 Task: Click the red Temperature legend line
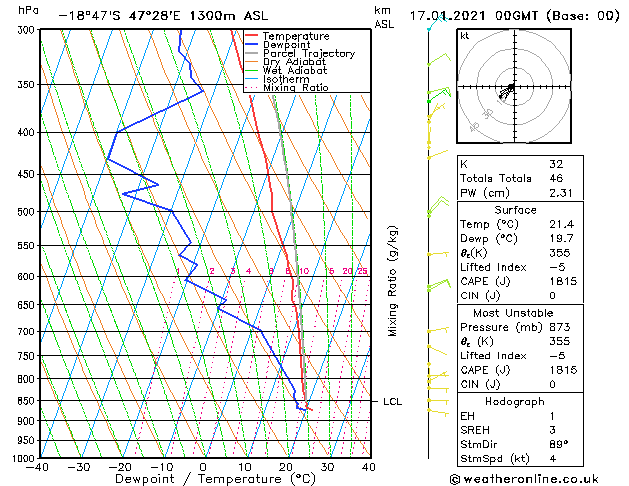[251, 36]
